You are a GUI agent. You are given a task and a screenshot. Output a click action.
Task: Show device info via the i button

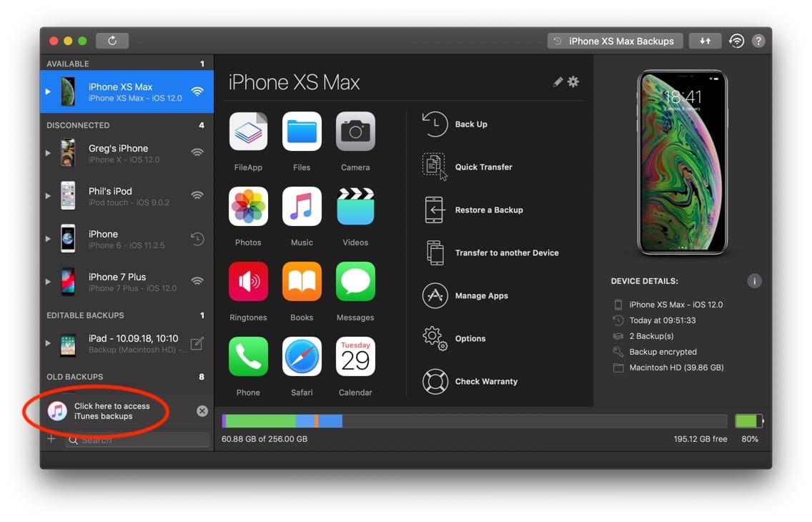(x=754, y=281)
